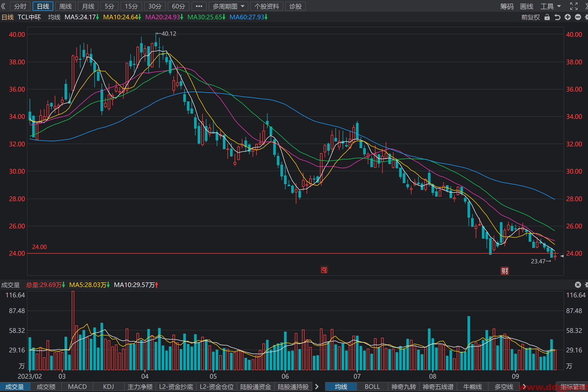Image resolution: width=588 pixels, height=392 pixels.
Task: Select the 多空线 indicator
Action: click(x=504, y=387)
